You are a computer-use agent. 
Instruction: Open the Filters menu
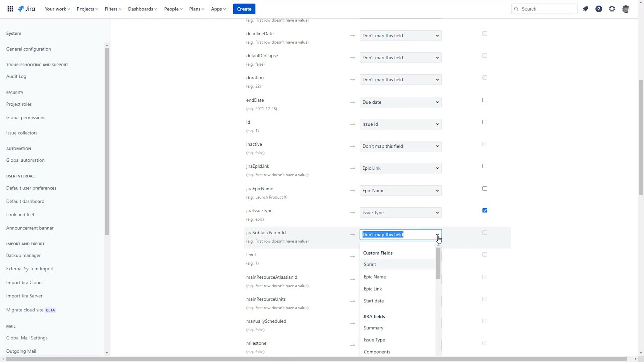point(113,9)
